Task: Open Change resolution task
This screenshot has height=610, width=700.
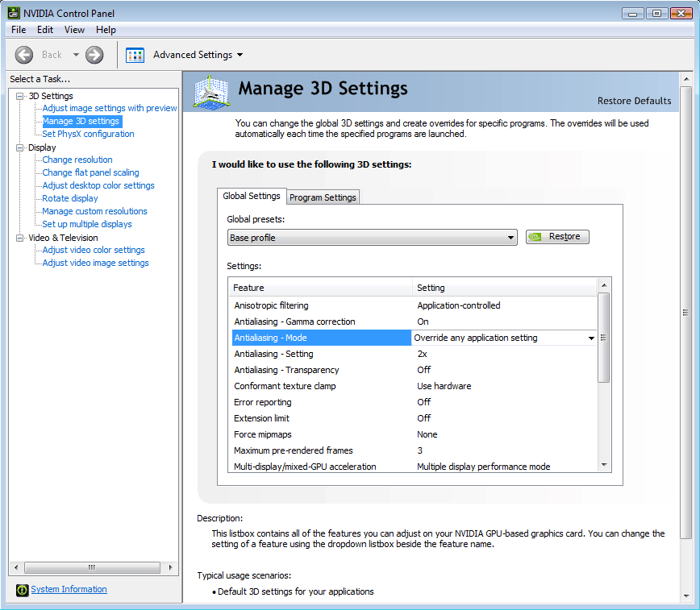Action: 77,160
